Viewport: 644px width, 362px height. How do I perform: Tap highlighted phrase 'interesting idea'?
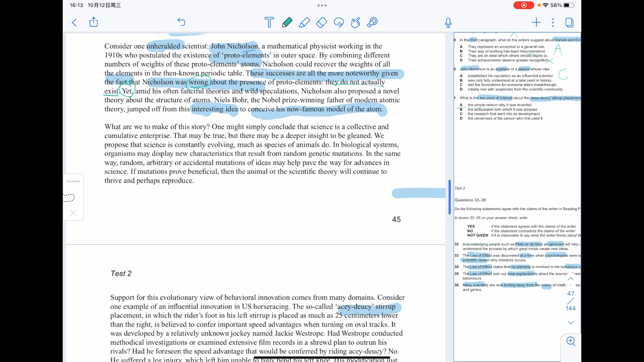pyautogui.click(x=215, y=109)
